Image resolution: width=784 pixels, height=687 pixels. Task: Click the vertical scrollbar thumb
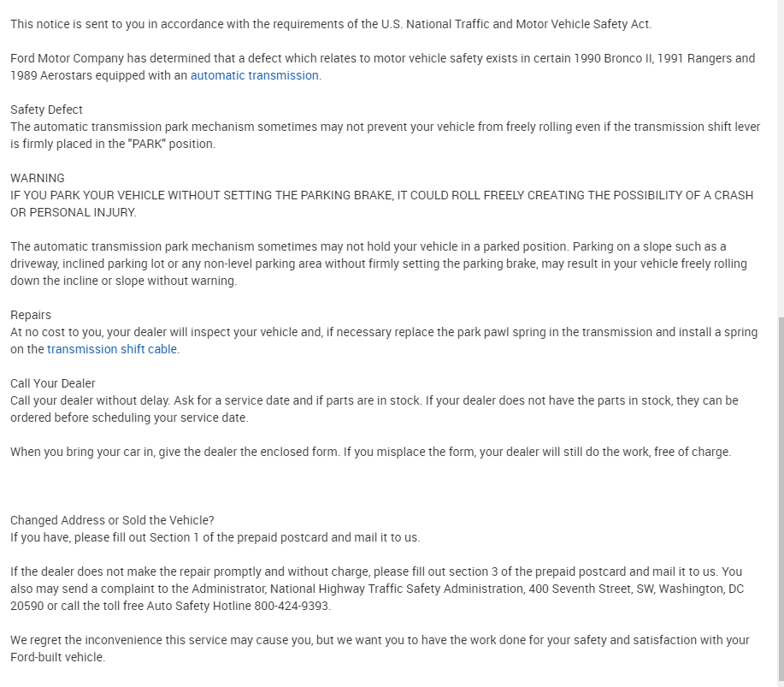click(x=780, y=496)
